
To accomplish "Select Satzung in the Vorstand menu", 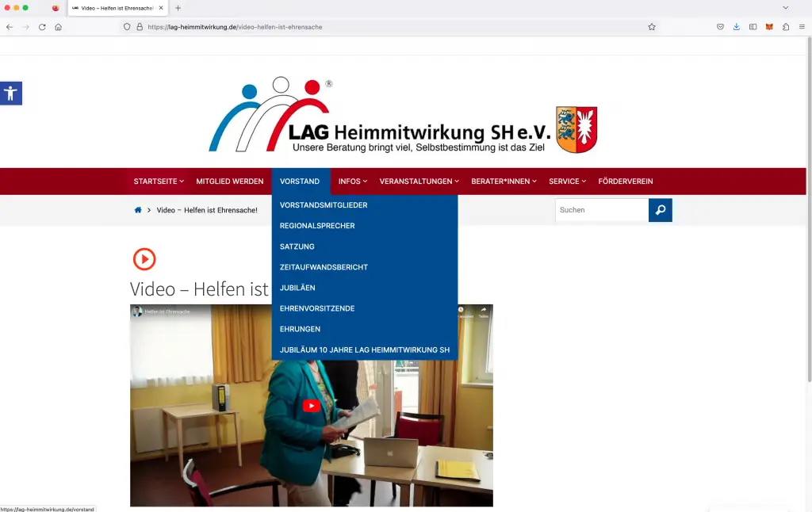I will coord(297,246).
